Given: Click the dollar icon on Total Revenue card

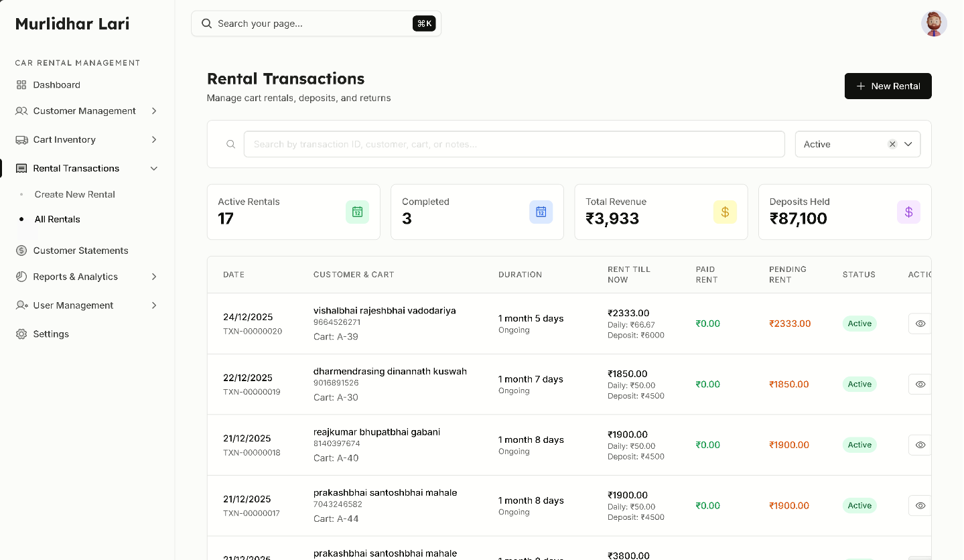Looking at the screenshot, I should coord(725,212).
